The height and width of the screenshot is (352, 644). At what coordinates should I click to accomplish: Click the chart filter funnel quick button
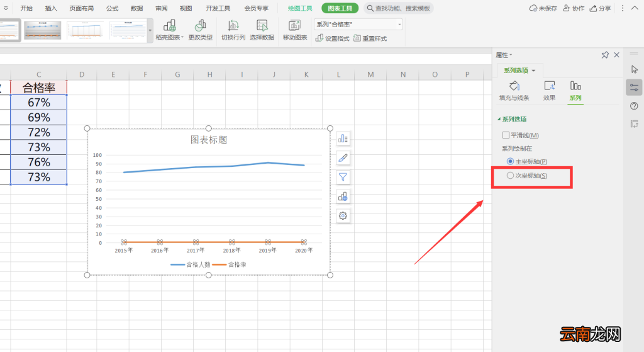click(343, 177)
